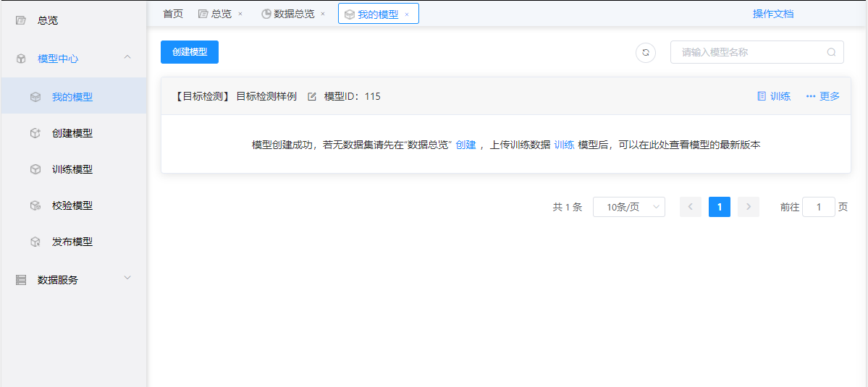
Task: Go to the next page arrow
Action: 749,208
